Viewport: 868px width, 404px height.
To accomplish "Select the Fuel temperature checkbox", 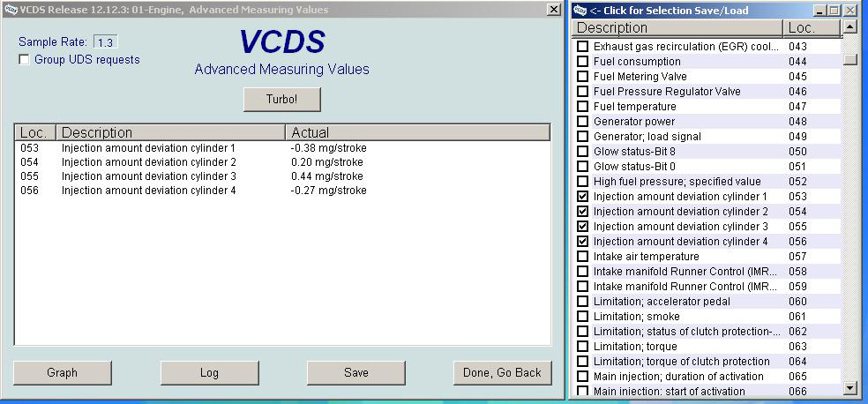I will pos(582,106).
